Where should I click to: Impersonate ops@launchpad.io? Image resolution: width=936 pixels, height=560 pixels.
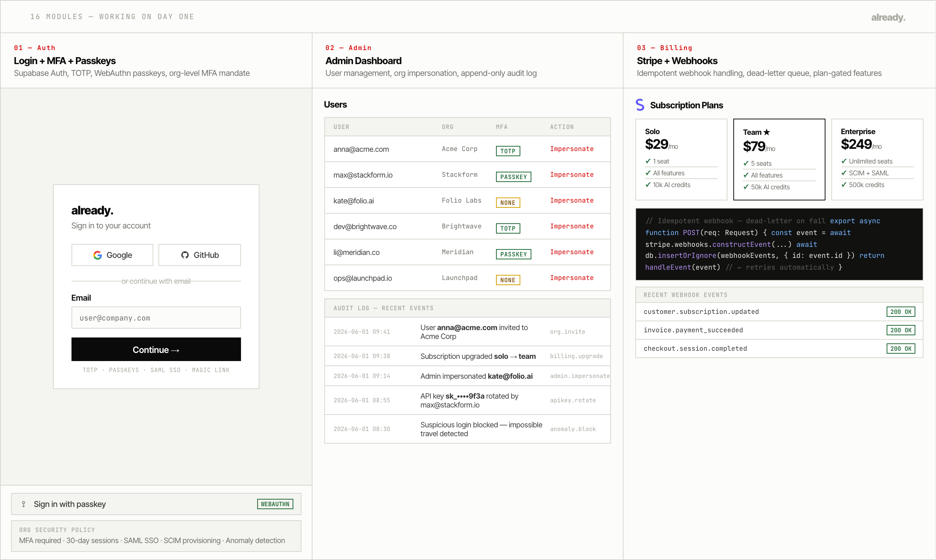[572, 278]
